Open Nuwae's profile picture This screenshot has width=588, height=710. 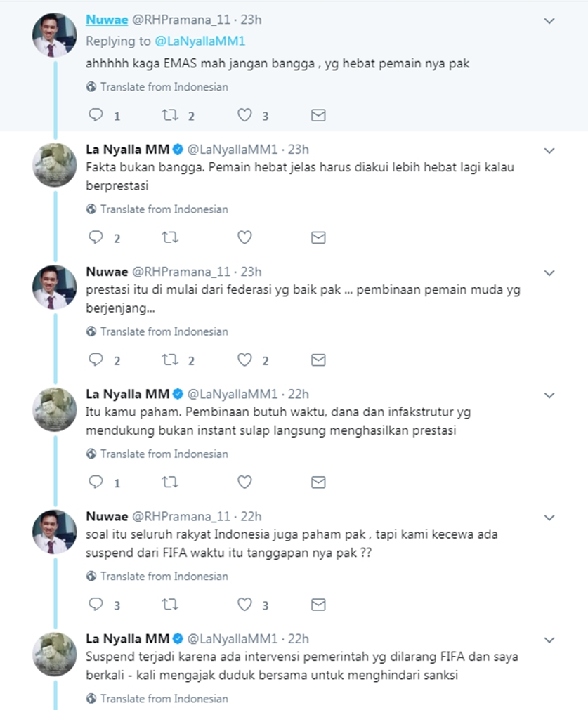[x=54, y=32]
